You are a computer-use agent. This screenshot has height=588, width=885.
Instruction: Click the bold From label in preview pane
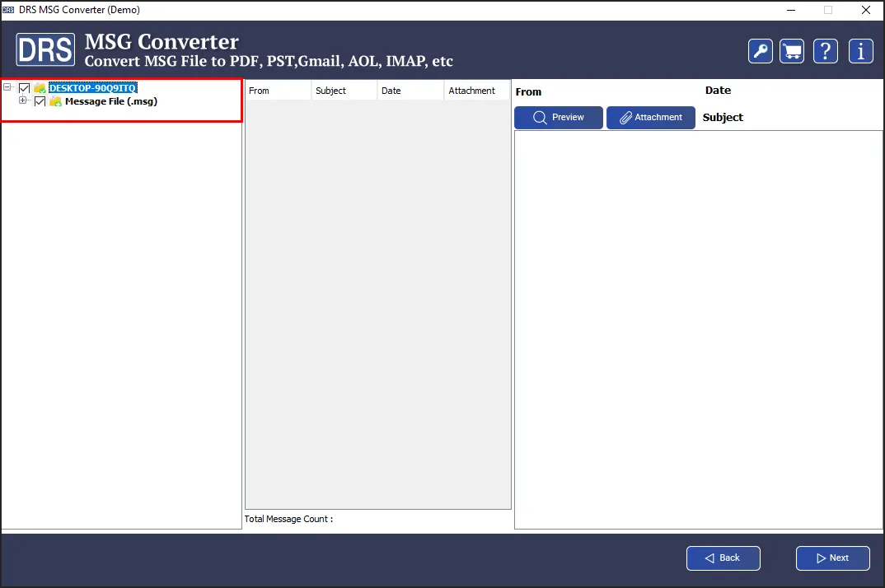[x=528, y=92]
